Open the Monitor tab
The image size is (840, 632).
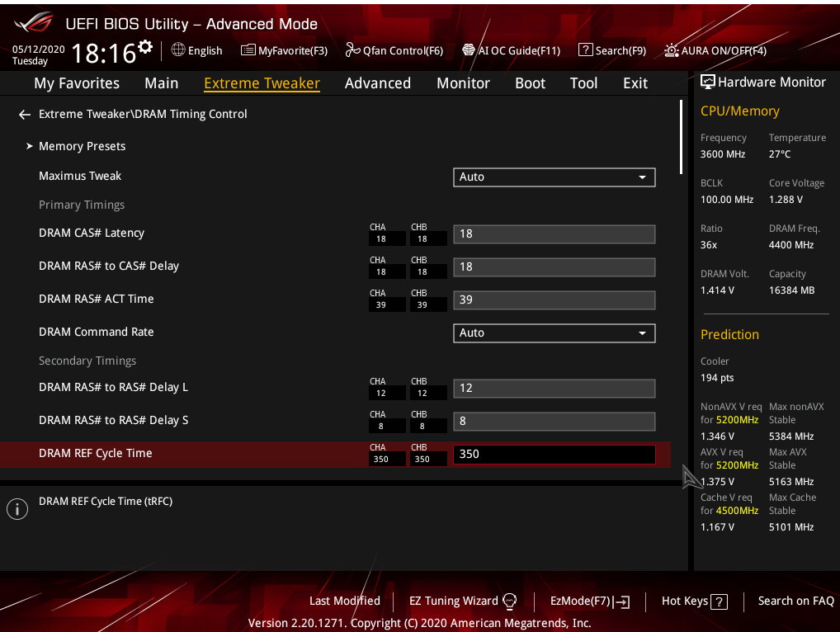463,83
